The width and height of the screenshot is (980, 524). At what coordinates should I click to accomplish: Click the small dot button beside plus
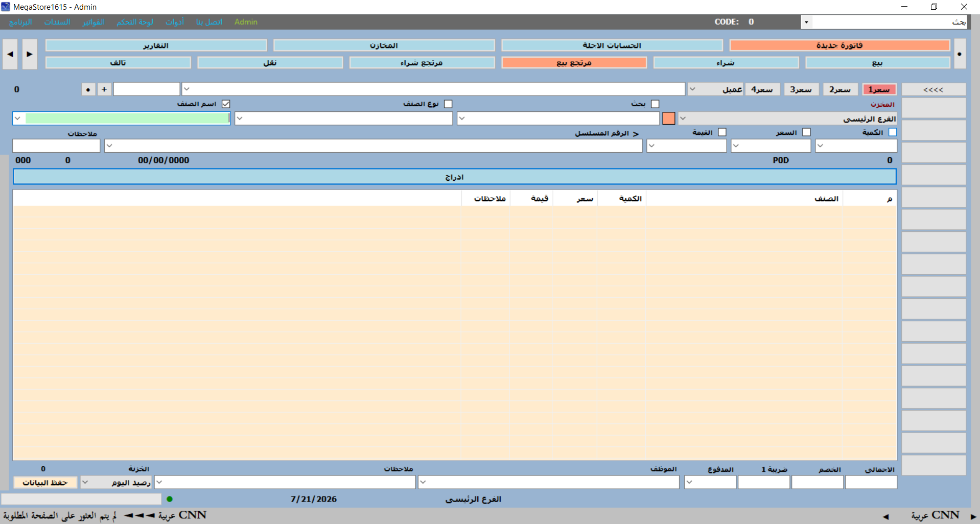(88, 89)
